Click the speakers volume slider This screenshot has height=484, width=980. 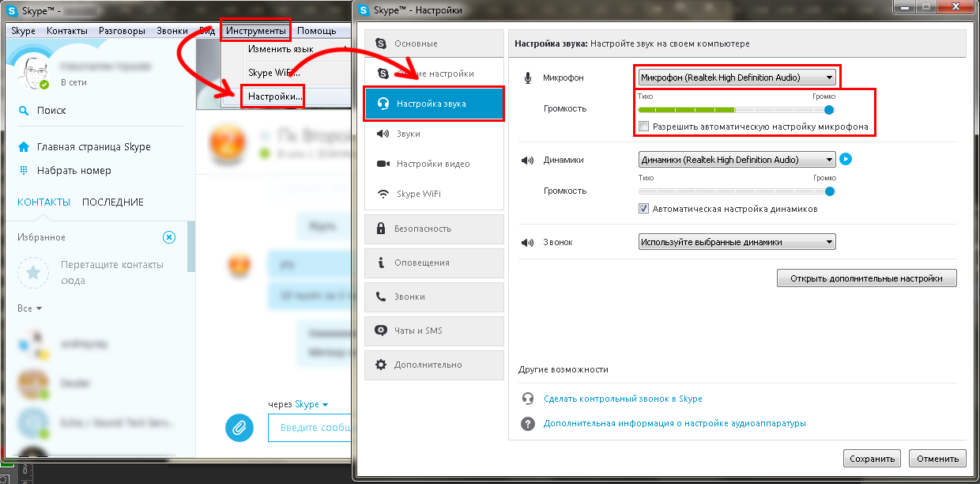point(736,191)
